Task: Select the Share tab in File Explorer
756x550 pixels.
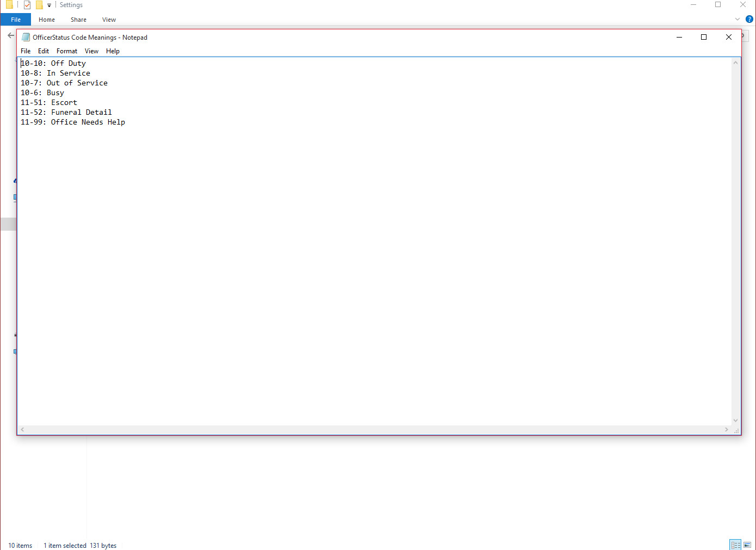Action: click(x=78, y=20)
